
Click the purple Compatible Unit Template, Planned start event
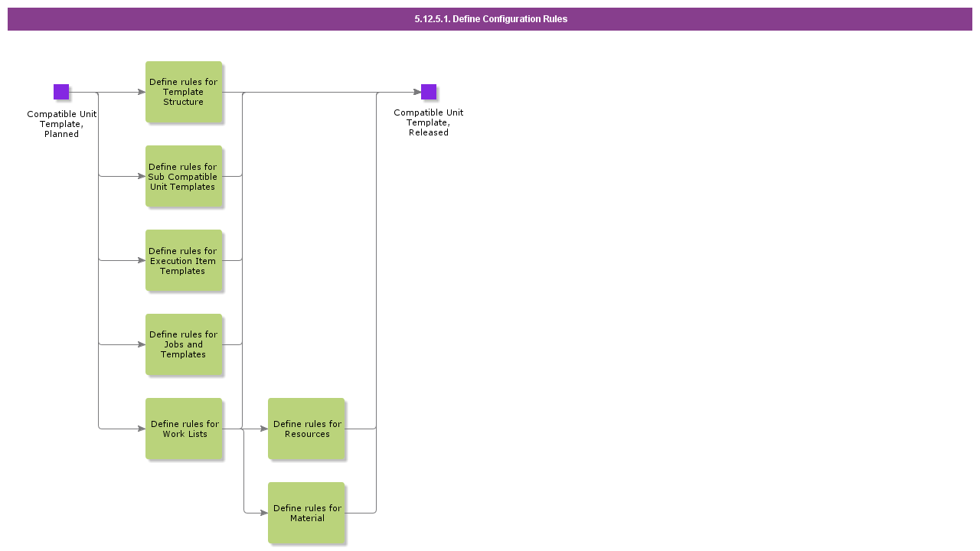(x=61, y=92)
